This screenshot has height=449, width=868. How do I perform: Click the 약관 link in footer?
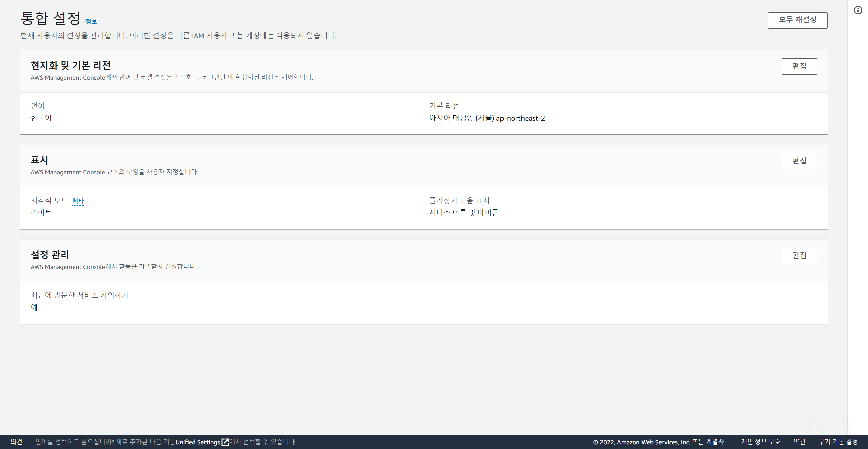click(799, 442)
